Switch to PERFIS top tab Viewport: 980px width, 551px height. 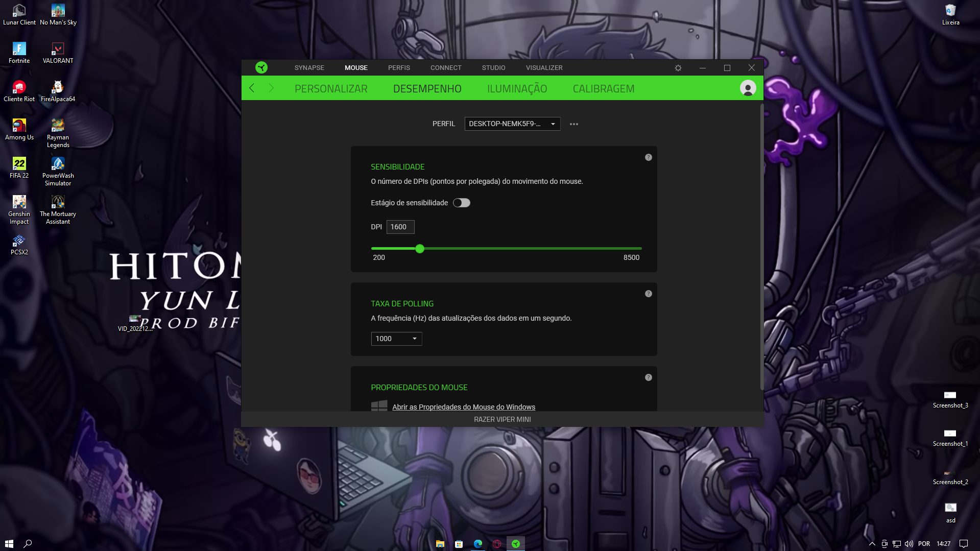coord(399,68)
